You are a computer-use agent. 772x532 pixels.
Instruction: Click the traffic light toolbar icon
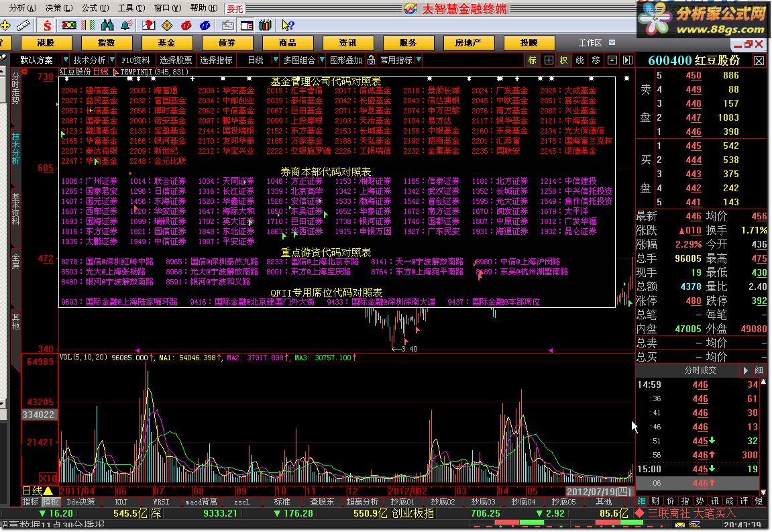click(69, 25)
